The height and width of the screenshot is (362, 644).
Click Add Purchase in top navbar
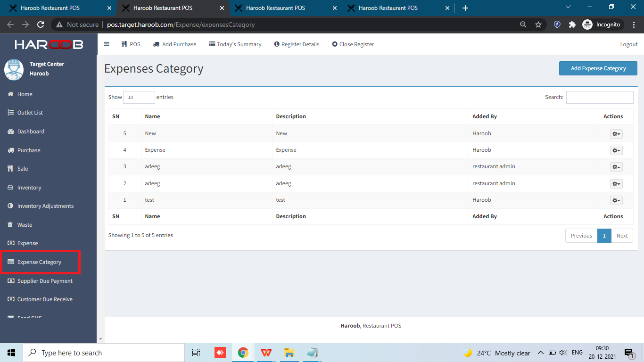[x=174, y=44]
